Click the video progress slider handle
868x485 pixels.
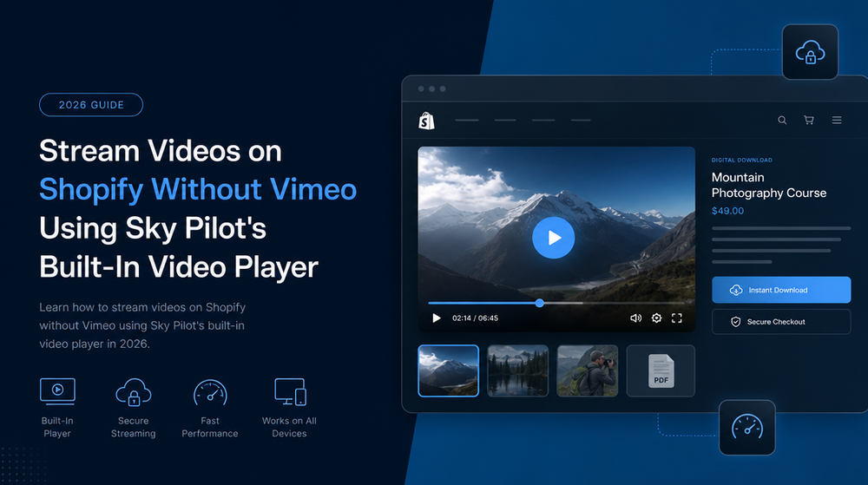point(539,303)
